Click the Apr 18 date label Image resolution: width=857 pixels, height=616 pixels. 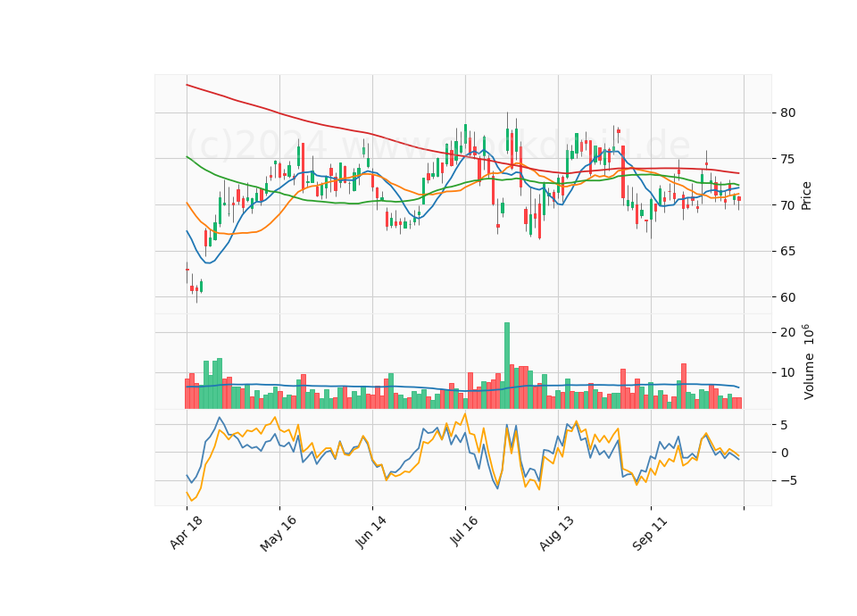[186, 532]
